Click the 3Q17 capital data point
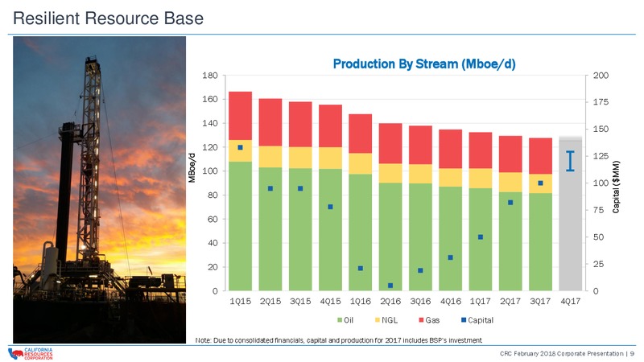This screenshot has width=644, height=362. [540, 183]
